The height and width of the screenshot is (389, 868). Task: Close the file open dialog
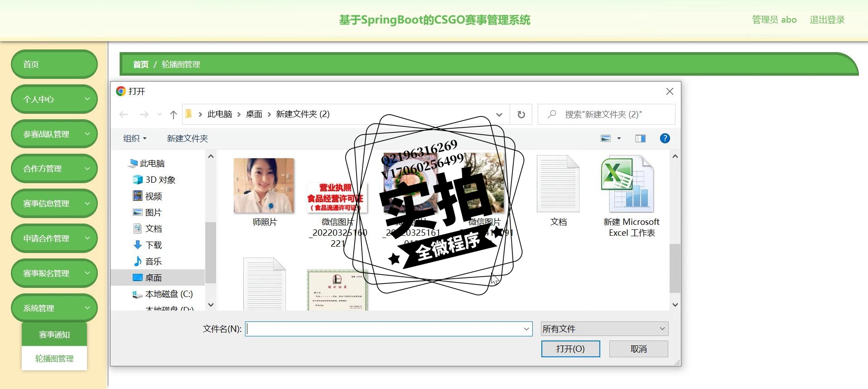point(670,91)
